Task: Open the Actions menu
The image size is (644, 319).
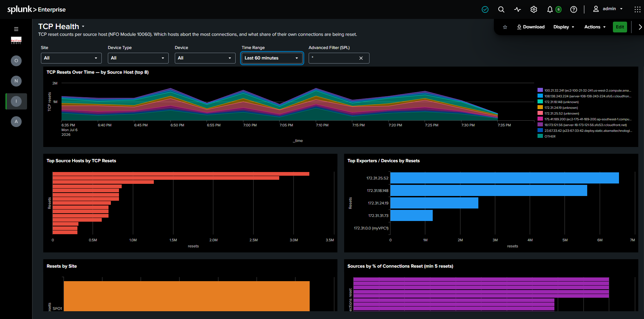Action: pos(595,27)
